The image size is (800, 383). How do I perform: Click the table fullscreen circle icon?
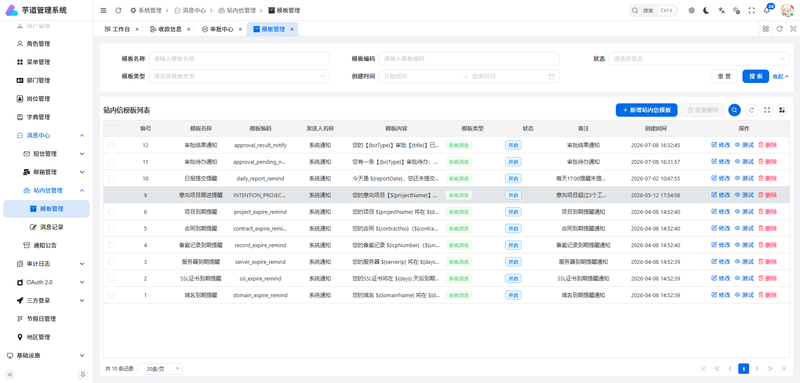pyautogui.click(x=767, y=110)
